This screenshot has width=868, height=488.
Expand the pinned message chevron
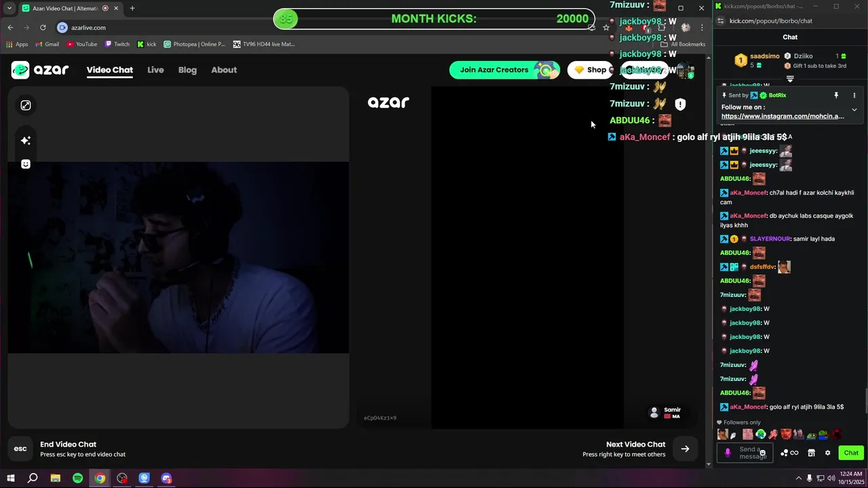[x=854, y=110]
